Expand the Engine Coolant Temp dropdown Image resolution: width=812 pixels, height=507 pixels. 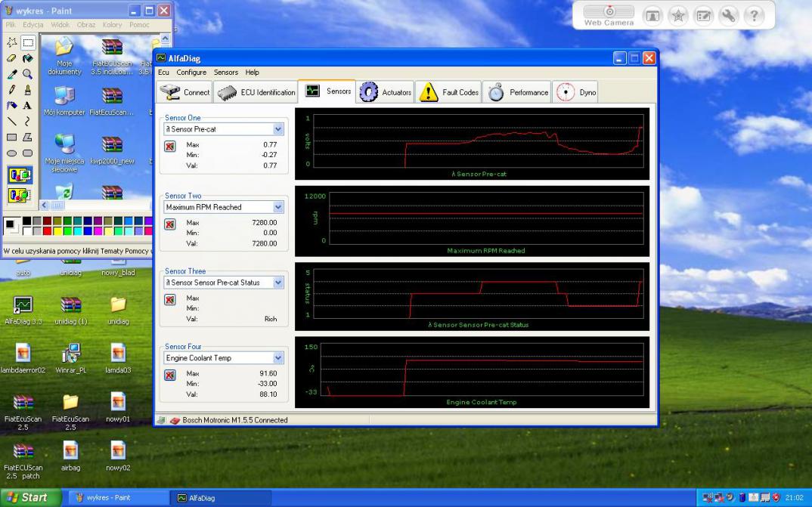click(x=277, y=358)
